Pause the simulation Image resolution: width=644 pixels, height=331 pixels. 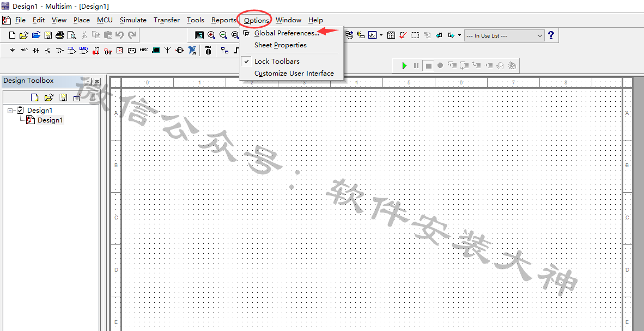click(x=416, y=66)
